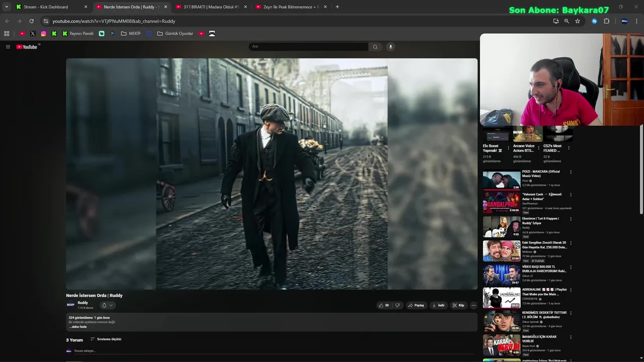The image size is (644, 362).
Task: Start voice search with the microphone icon
Action: click(x=390, y=47)
